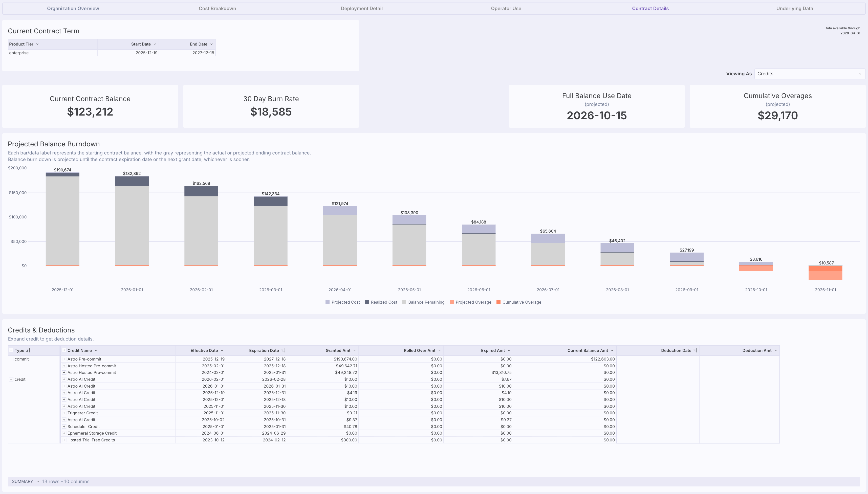
Task: Click the Cumulative Overage legend color swatch
Action: point(498,302)
